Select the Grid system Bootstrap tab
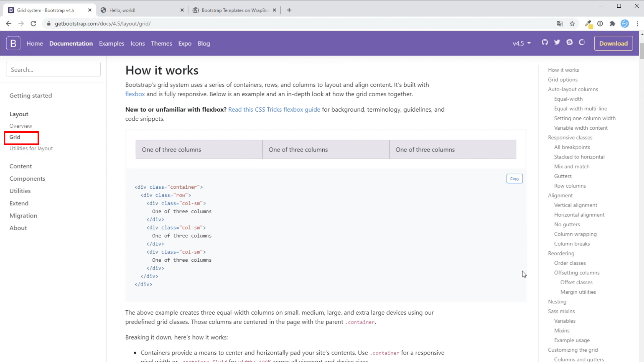The image size is (644, 362). tap(50, 10)
